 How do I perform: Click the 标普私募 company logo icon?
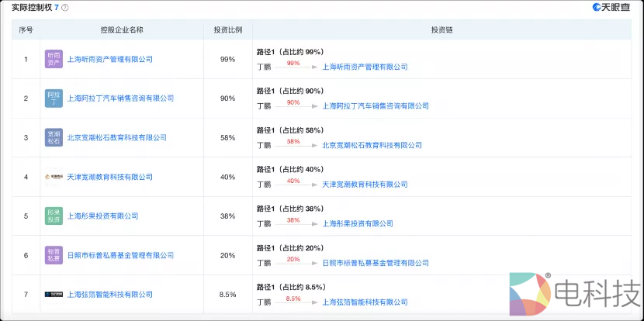coord(54,255)
